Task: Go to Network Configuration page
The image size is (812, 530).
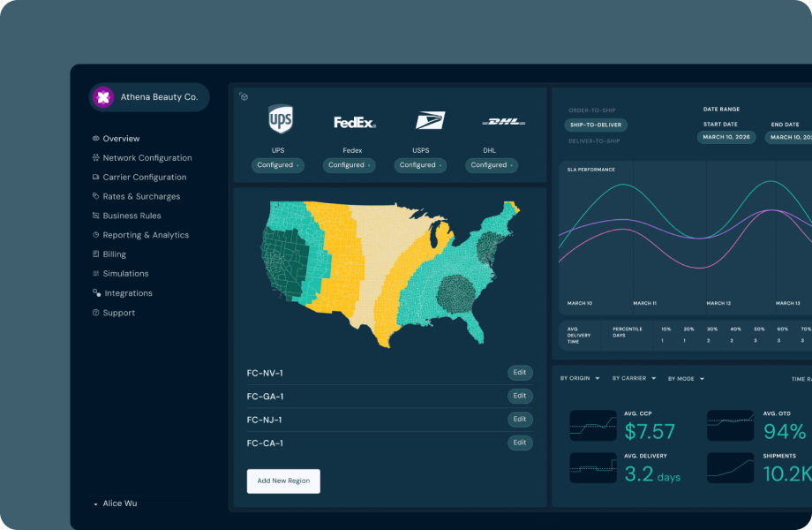Action: 147,157
